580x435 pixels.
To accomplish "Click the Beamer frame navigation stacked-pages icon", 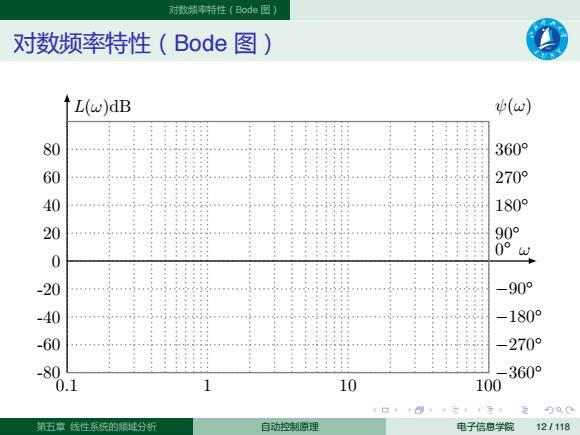I will pyautogui.click(x=419, y=410).
